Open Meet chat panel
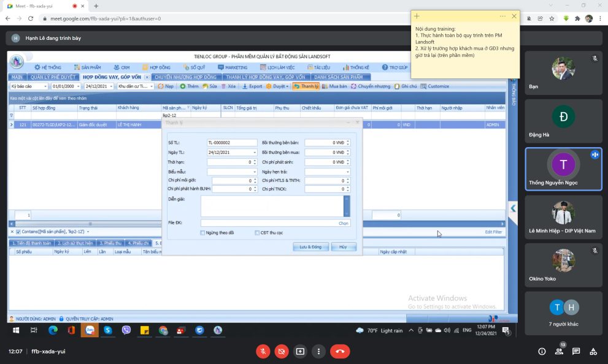608x364 pixels. [576, 351]
